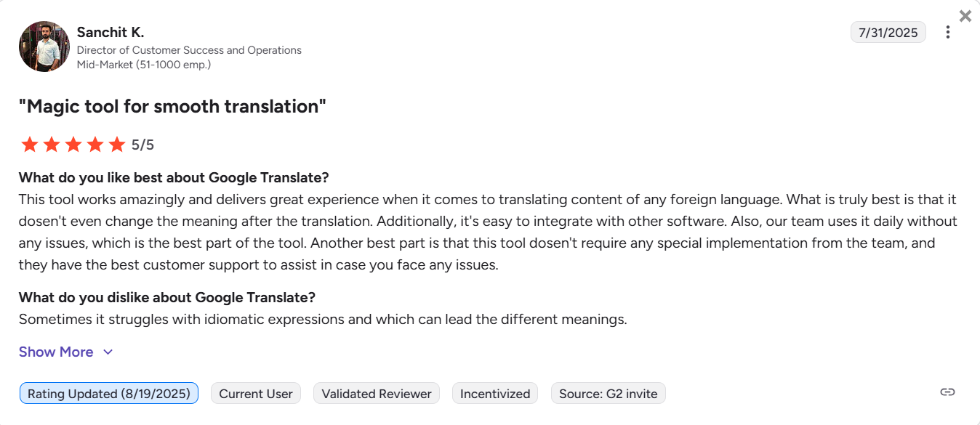Screen dimensions: 980x425
Task: Click the copy review link icon
Action: click(948, 391)
